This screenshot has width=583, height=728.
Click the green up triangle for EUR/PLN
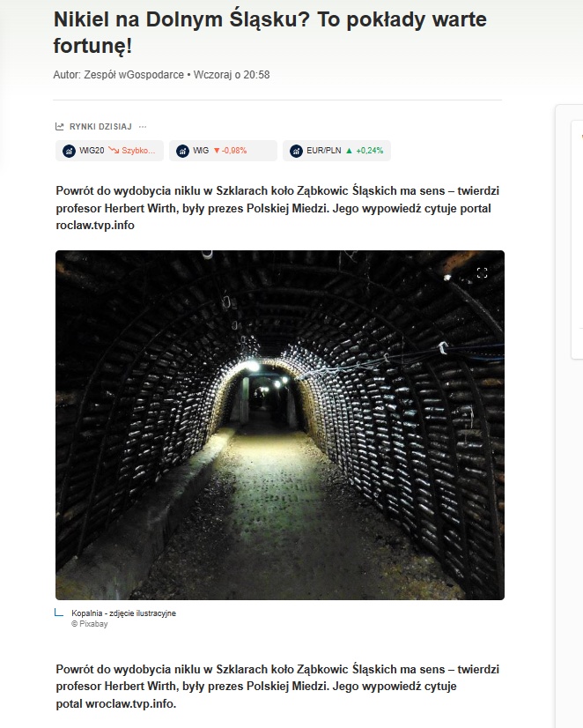click(x=350, y=151)
